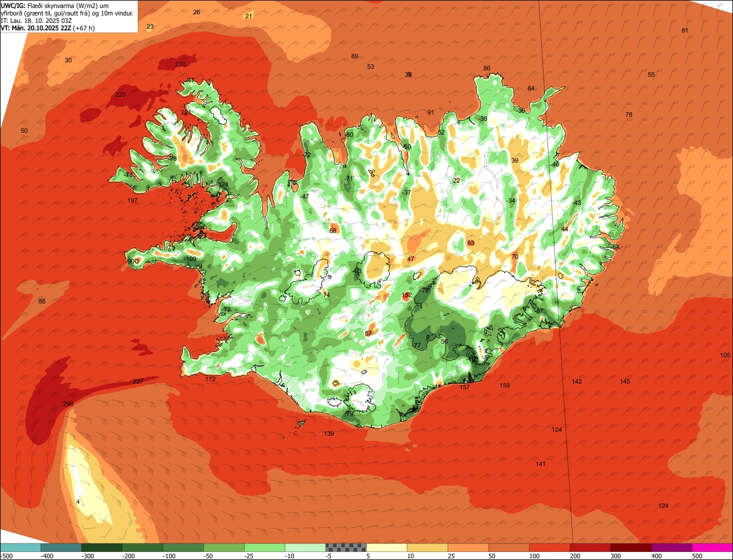
Task: Click the '400' legend scale label
Action: click(x=656, y=556)
